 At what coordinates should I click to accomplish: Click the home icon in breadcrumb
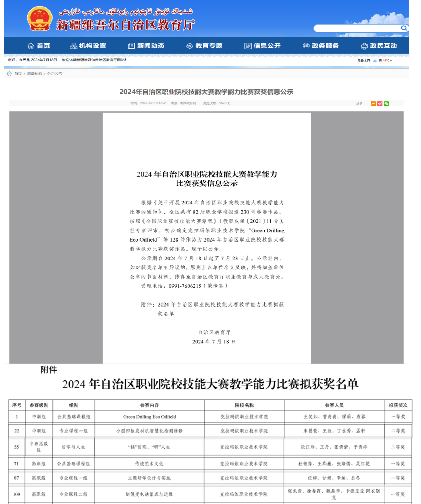pos(9,74)
